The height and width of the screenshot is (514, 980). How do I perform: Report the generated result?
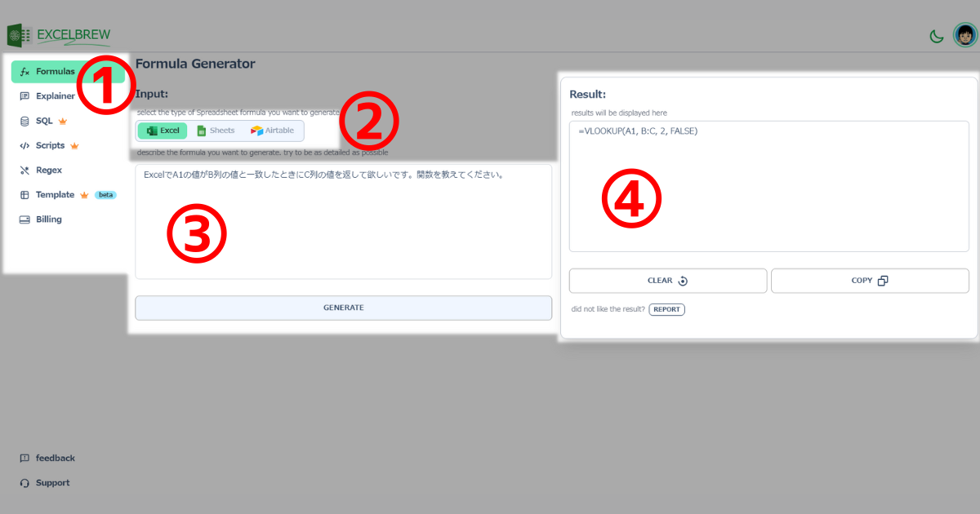click(x=666, y=309)
